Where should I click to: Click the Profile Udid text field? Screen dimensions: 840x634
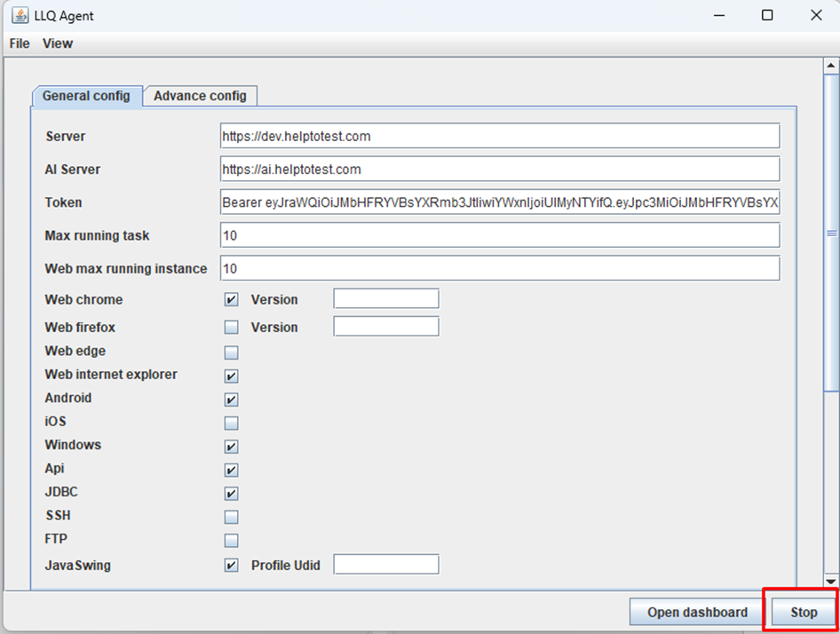tap(385, 565)
